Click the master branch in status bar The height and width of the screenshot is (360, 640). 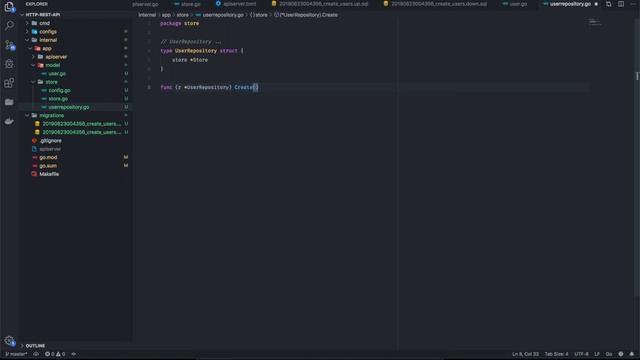[x=16, y=354]
